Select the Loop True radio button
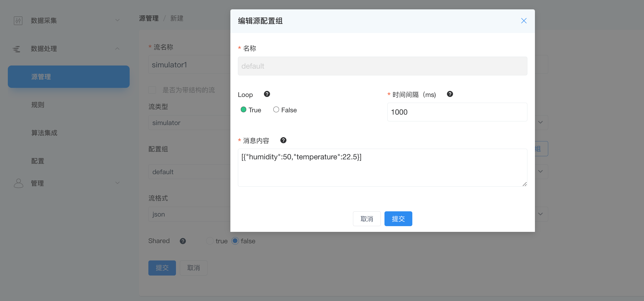This screenshot has width=644, height=301. click(x=244, y=110)
